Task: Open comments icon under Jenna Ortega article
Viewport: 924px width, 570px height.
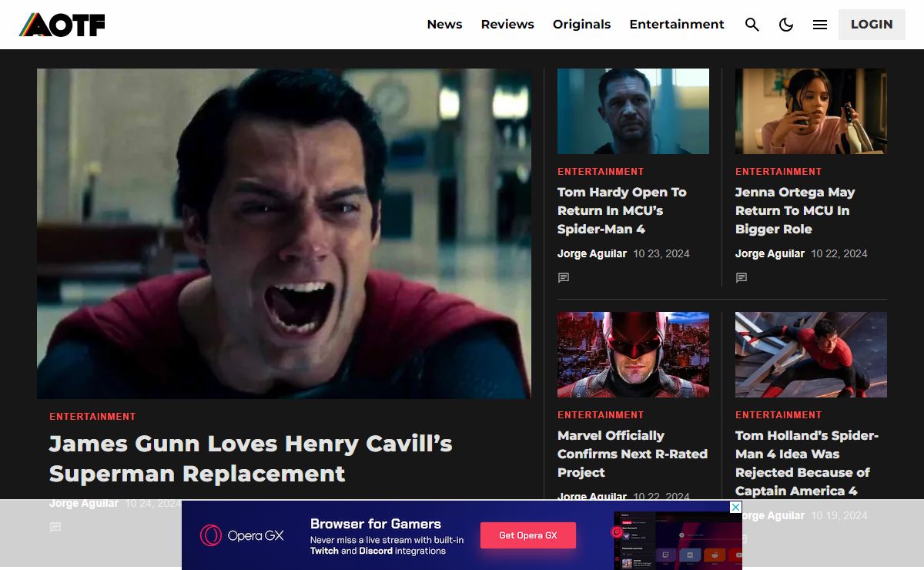Action: (742, 277)
